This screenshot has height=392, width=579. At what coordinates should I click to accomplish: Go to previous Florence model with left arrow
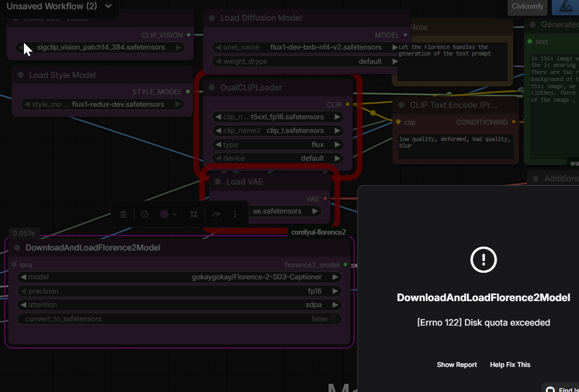coord(23,277)
